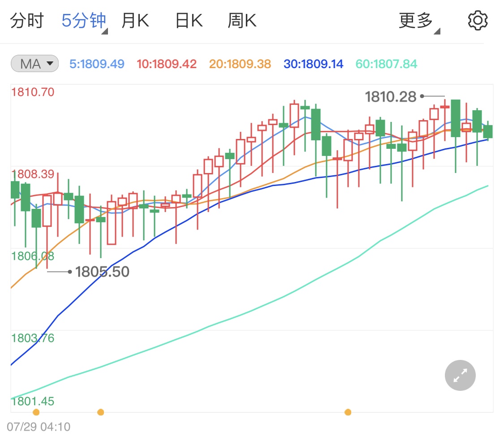Click the leftmost orange dot below the chart

click(36, 412)
